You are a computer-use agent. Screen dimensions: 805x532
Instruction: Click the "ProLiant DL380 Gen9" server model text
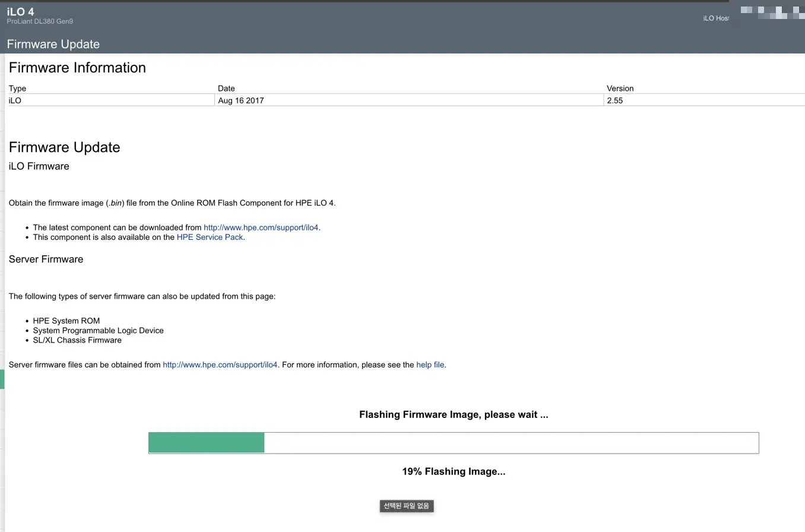pyautogui.click(x=40, y=21)
